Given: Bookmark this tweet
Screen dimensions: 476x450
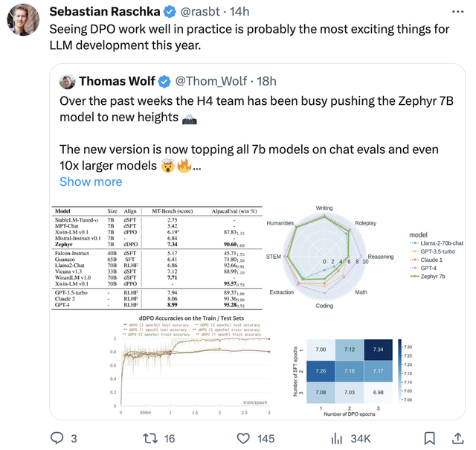Looking at the screenshot, I should click(x=429, y=438).
